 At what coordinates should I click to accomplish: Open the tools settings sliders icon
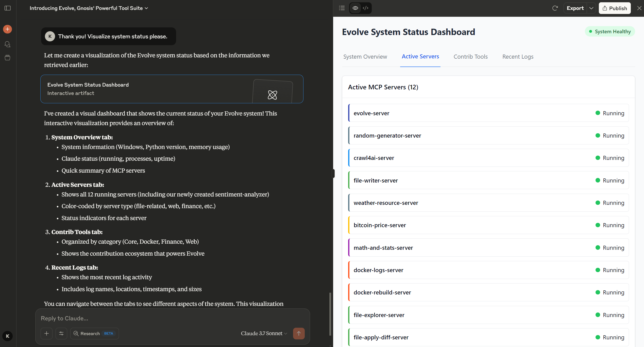point(61,334)
